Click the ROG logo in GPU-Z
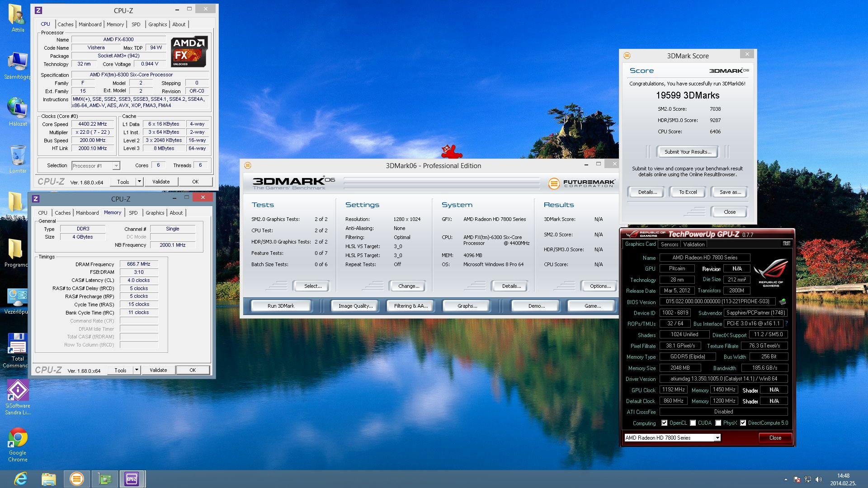The image size is (868, 488). (770, 273)
